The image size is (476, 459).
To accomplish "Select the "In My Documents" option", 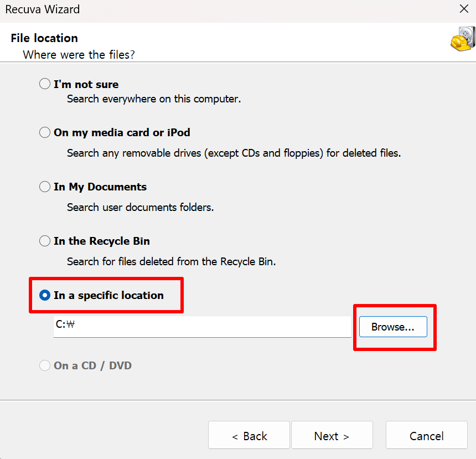I will pyautogui.click(x=44, y=187).
